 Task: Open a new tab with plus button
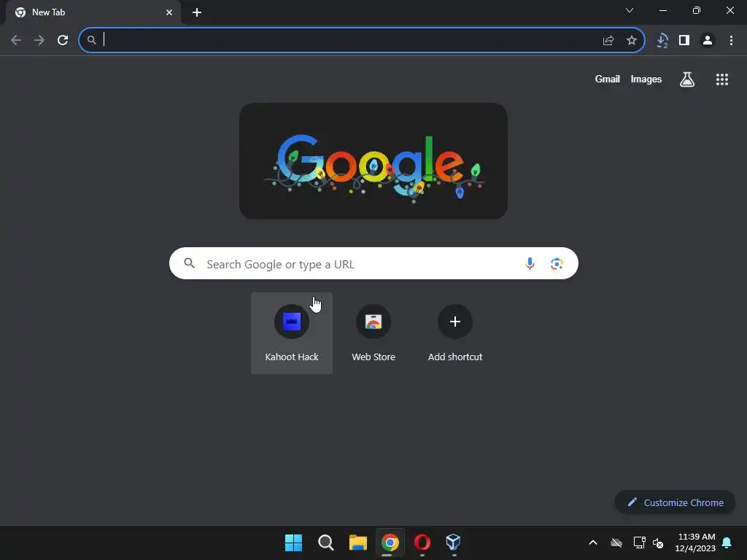(197, 12)
